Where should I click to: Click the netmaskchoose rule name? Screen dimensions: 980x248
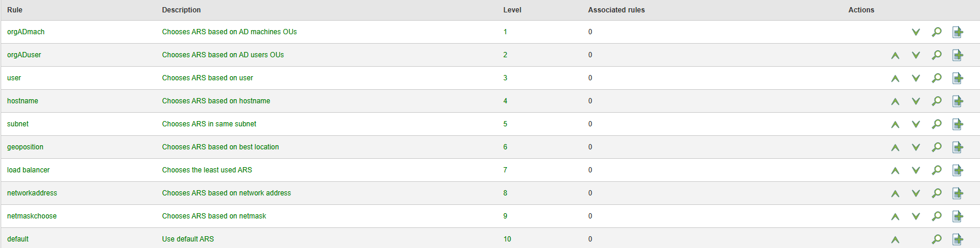click(x=32, y=216)
